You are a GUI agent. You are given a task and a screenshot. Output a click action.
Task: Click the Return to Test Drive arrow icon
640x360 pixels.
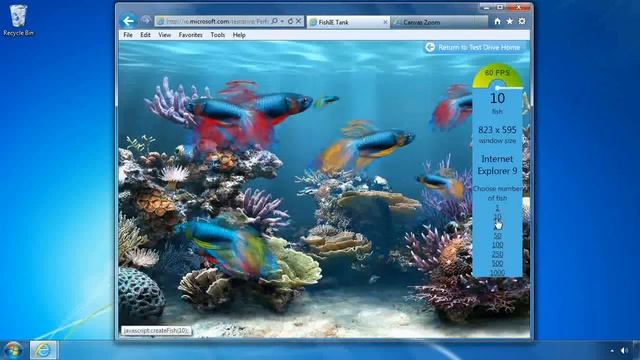point(430,47)
